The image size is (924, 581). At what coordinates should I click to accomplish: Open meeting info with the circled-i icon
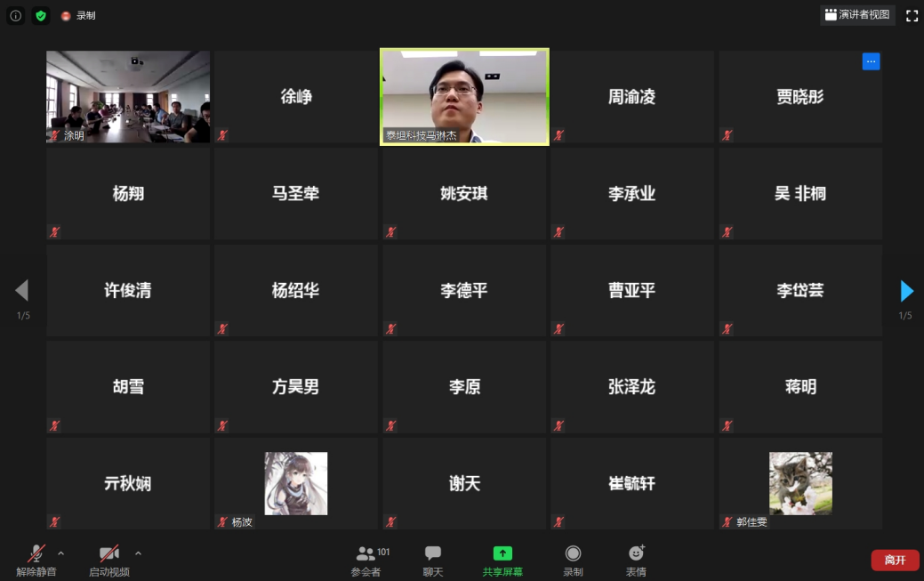click(x=15, y=15)
